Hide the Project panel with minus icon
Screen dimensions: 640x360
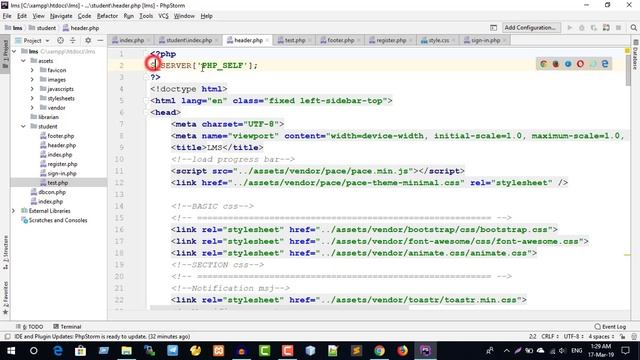coord(100,40)
